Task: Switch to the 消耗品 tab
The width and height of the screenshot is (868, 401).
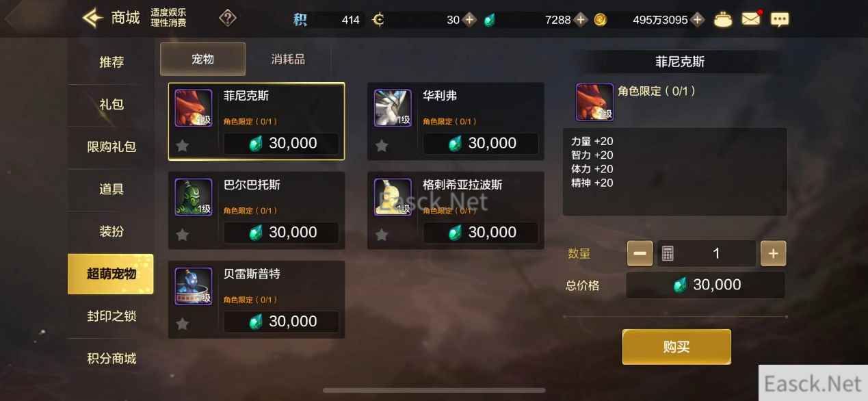Action: 288,60
